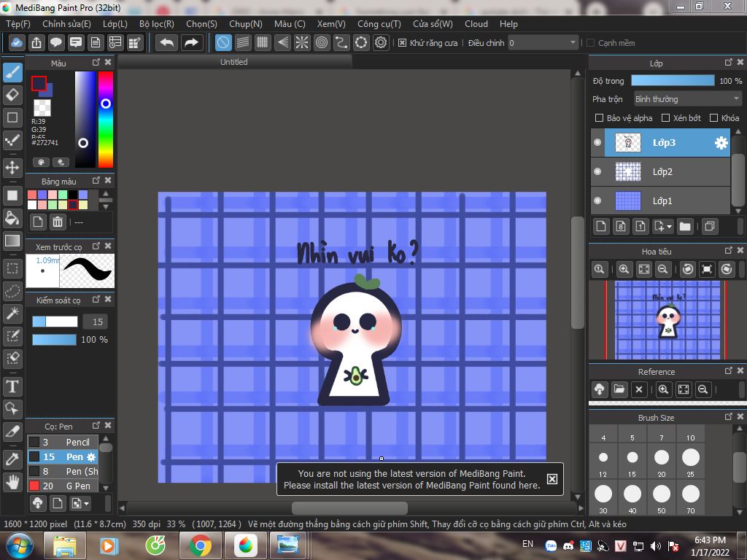Pick the black swatch in Bảng màu
747x560 pixels.
click(72, 194)
